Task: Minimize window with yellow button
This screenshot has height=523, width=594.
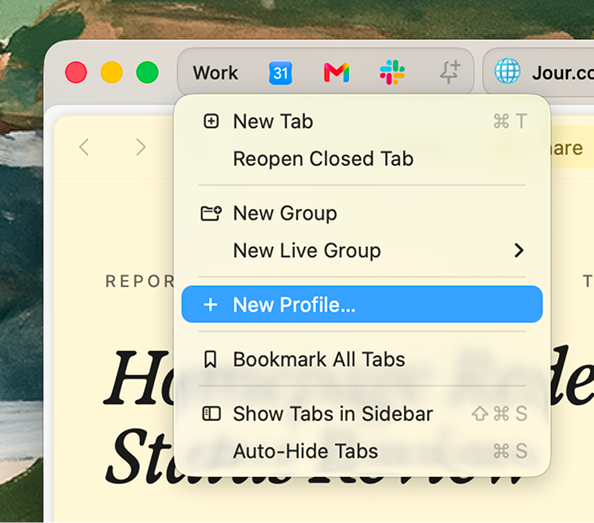Action: pos(112,72)
